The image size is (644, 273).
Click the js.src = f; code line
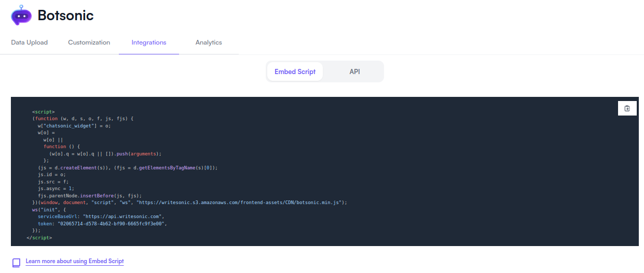tap(53, 181)
